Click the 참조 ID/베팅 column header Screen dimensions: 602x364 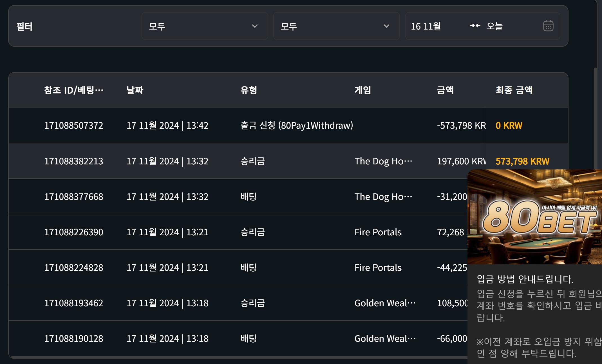[x=74, y=90]
